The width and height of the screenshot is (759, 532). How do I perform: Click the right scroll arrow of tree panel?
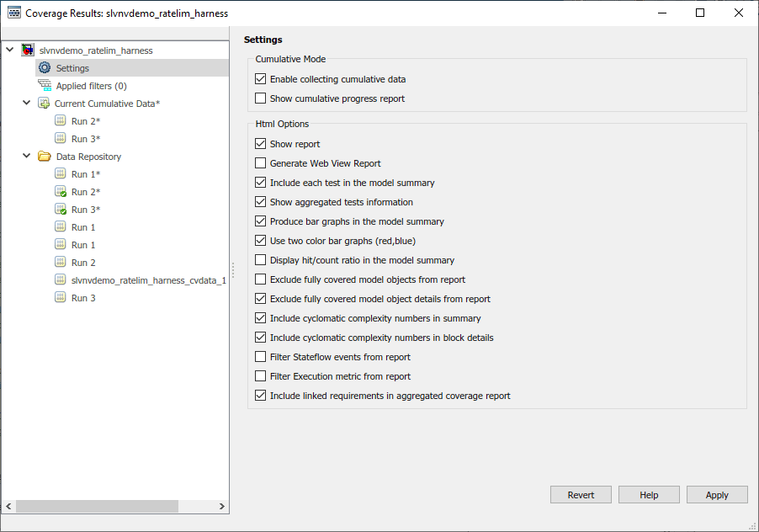(222, 507)
